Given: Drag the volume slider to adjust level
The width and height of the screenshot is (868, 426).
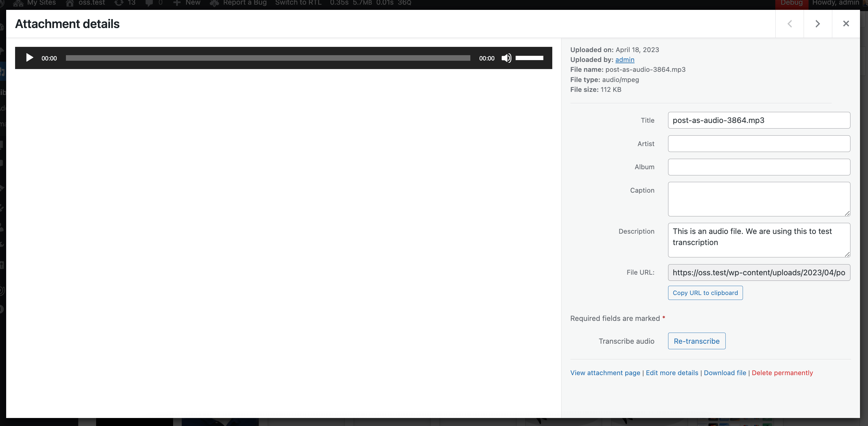Looking at the screenshot, I should click(529, 57).
